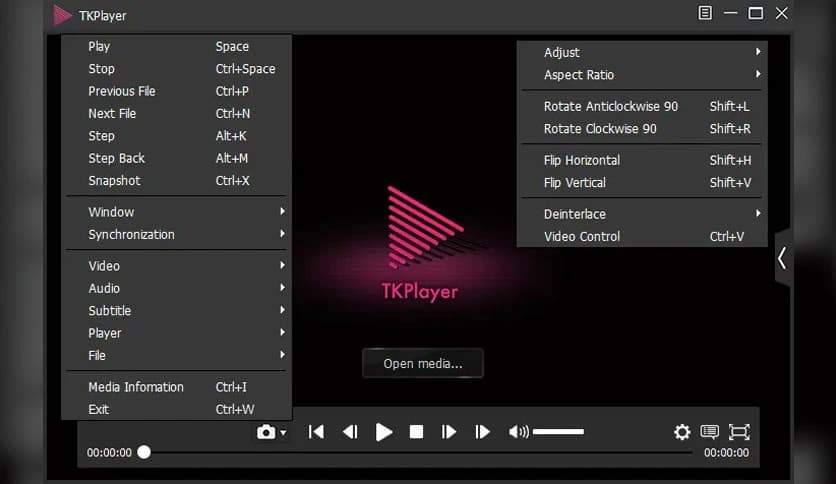
Task: Click the seek bar handle
Action: tap(144, 452)
